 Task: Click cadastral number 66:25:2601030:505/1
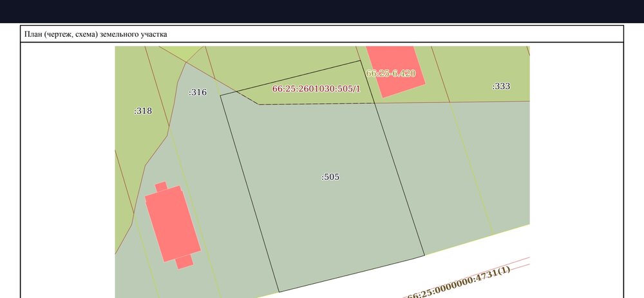tap(316, 89)
